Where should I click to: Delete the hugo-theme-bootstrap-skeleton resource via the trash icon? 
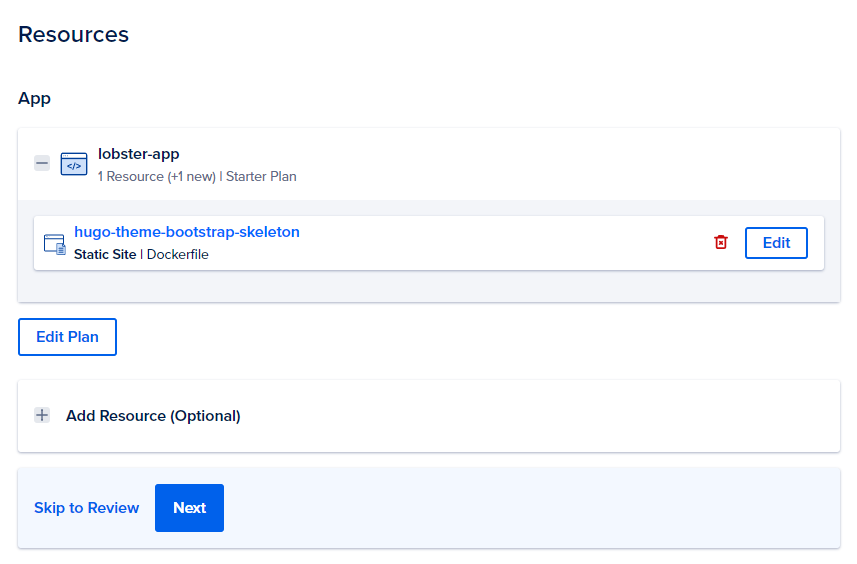[x=720, y=243]
